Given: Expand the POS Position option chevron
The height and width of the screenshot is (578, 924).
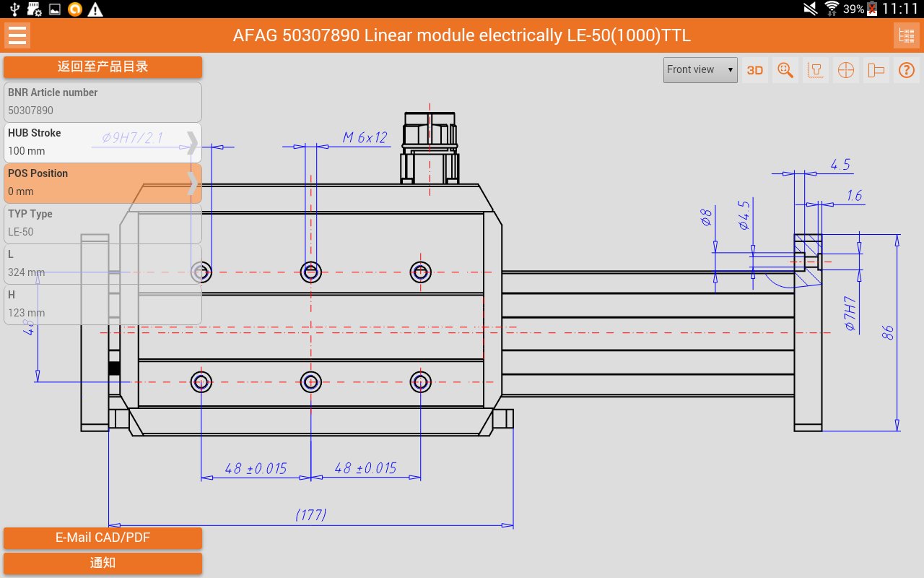Looking at the screenshot, I should coord(192,184).
